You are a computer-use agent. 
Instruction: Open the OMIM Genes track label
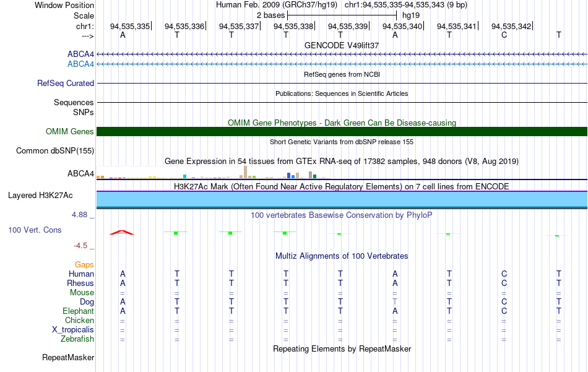(x=70, y=132)
